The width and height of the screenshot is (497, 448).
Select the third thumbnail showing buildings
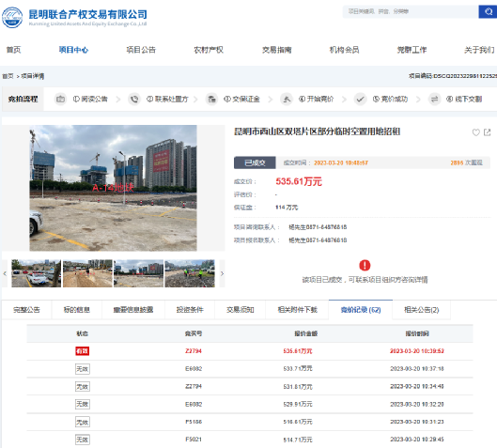point(138,273)
